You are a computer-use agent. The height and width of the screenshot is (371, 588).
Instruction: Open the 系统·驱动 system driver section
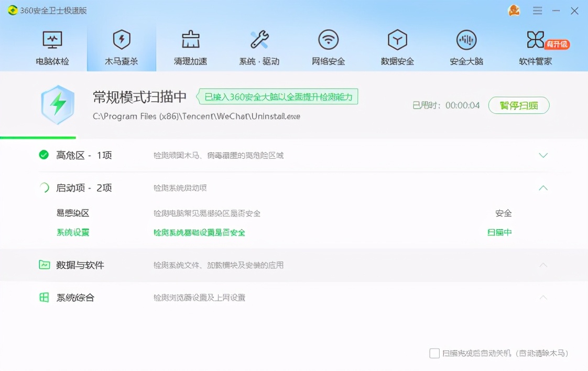click(x=259, y=47)
